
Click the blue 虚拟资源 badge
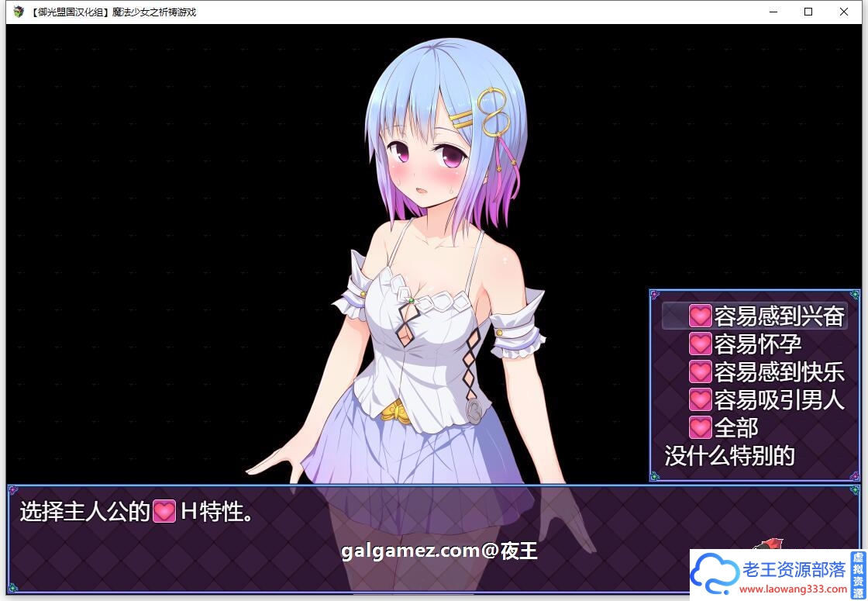(856, 574)
